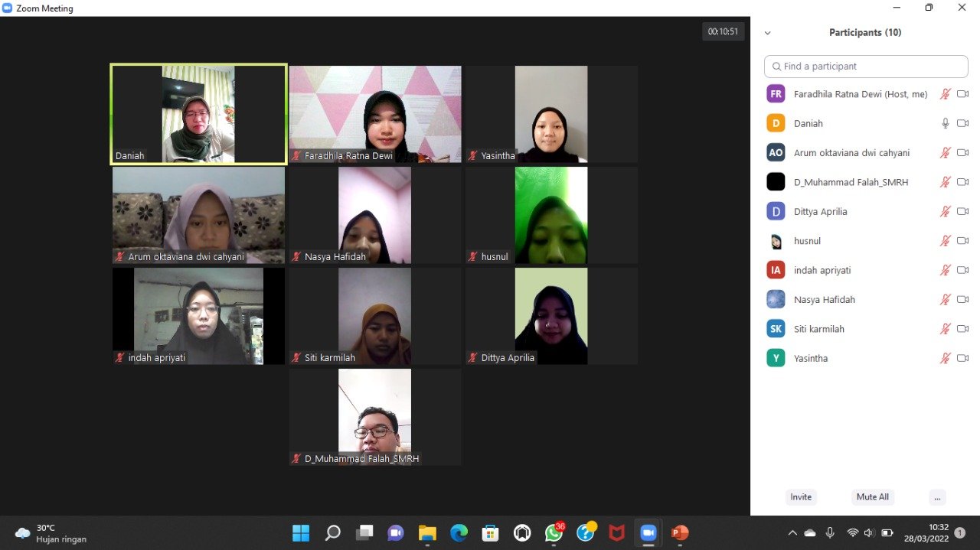Click the SK avatar of Siti karmilah
The height and width of the screenshot is (550, 980).
click(776, 329)
